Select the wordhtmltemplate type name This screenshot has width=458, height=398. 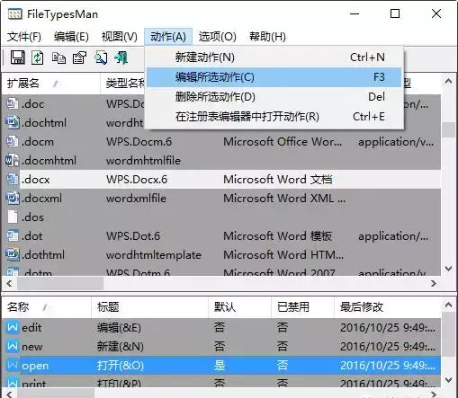click(x=154, y=255)
